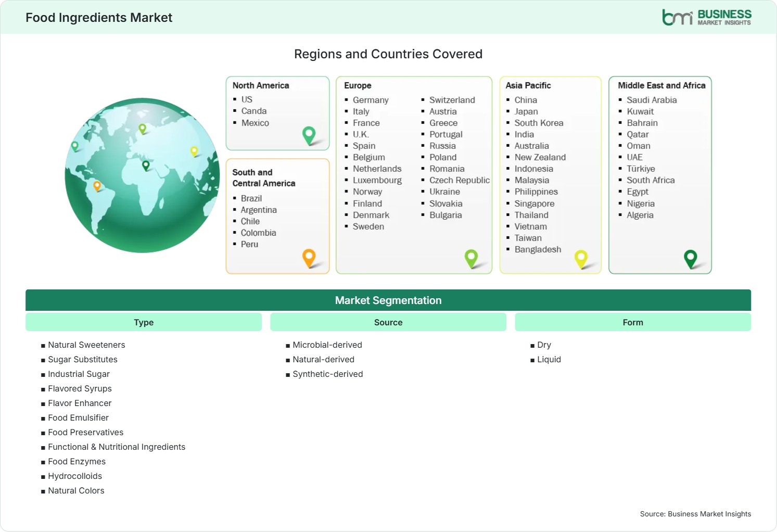Click Functional & Nutritional Ingredients item
Viewport: 777px width, 532px height.
click(117, 447)
